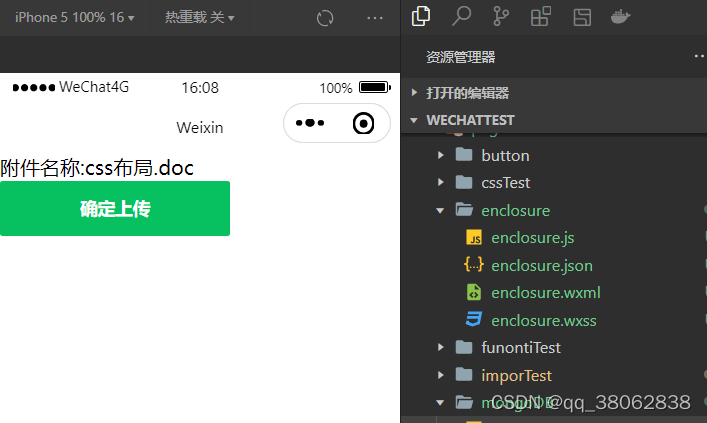The image size is (707, 423).
Task: Click the imporTest folder icon
Action: [464, 375]
